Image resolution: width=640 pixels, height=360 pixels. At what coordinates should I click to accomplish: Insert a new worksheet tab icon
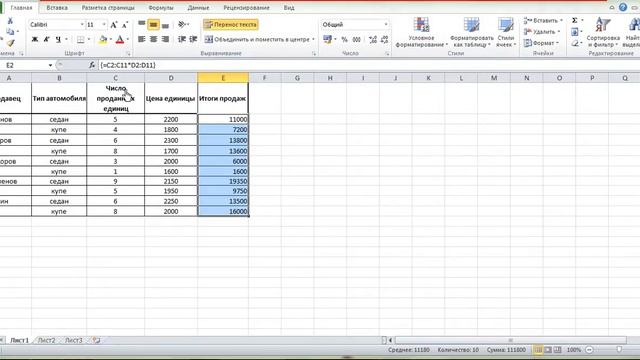96,340
